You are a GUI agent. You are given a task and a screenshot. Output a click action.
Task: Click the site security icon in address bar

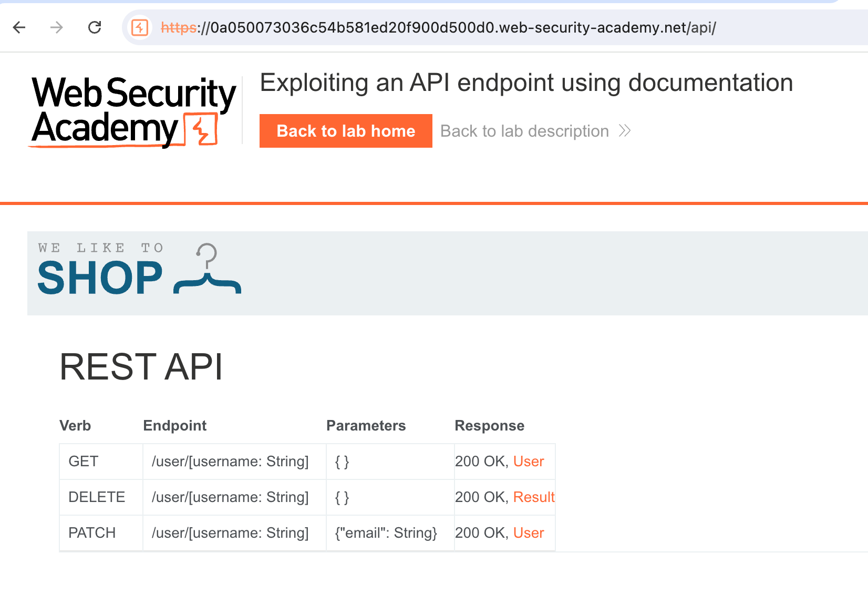(140, 27)
